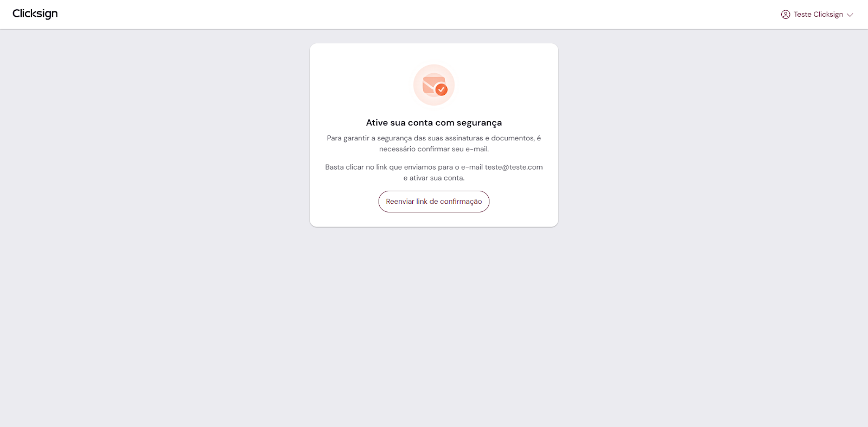Click the word confirmação inside the resend button
Screen dimensions: 868x427
(461, 202)
